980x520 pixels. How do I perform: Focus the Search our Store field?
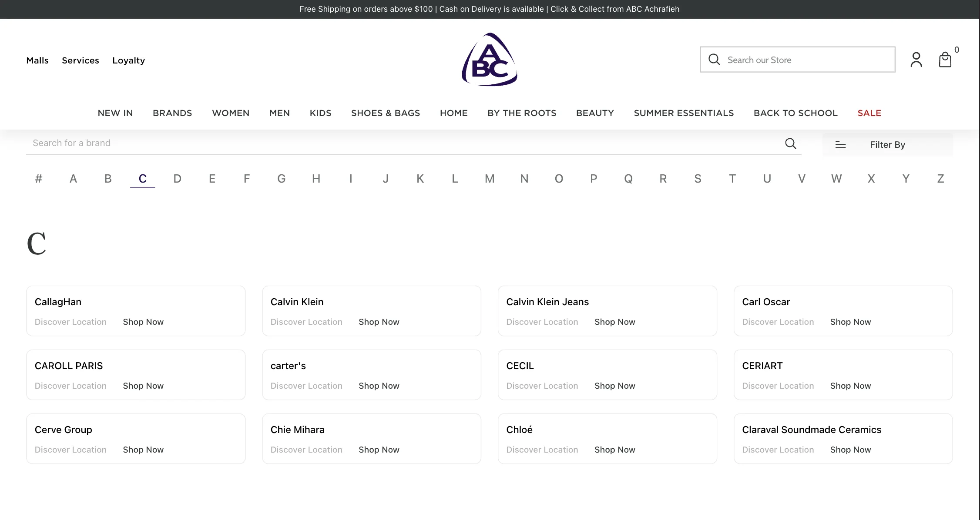(x=797, y=60)
